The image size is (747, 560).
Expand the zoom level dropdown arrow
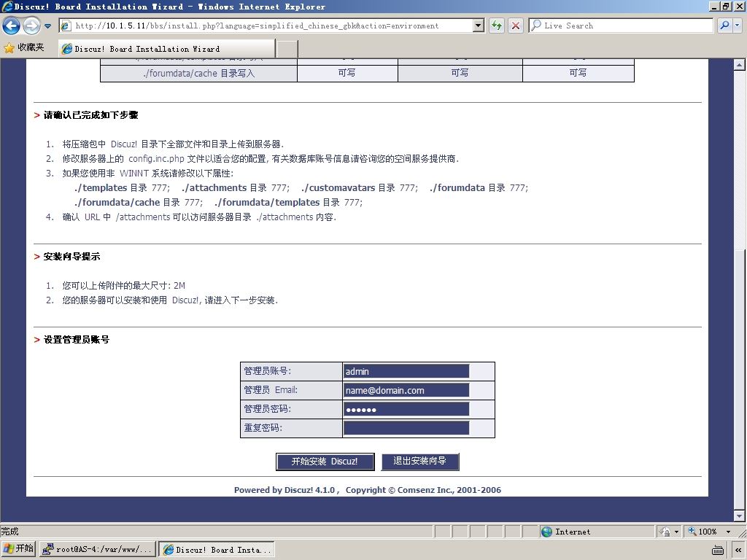coord(728,532)
